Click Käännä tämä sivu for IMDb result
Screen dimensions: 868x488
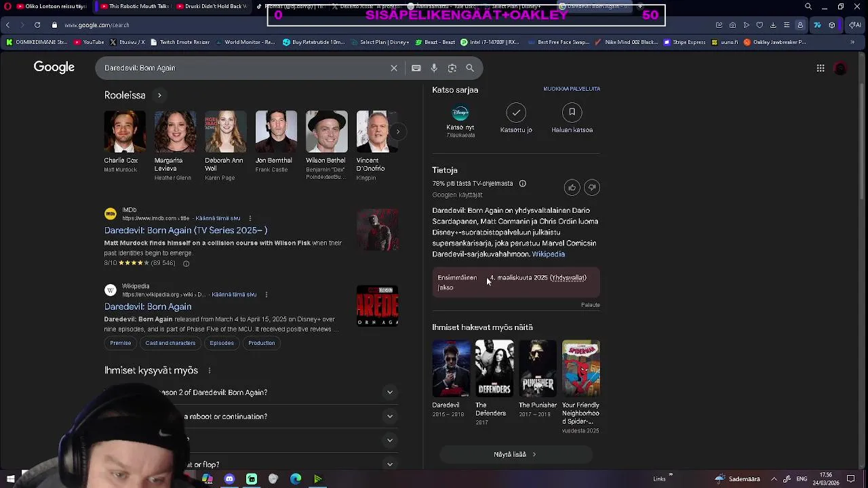click(218, 218)
